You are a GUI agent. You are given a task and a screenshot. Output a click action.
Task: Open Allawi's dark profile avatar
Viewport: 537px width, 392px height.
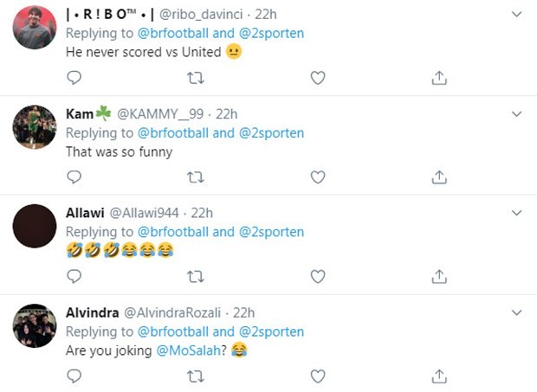pyautogui.click(x=35, y=227)
